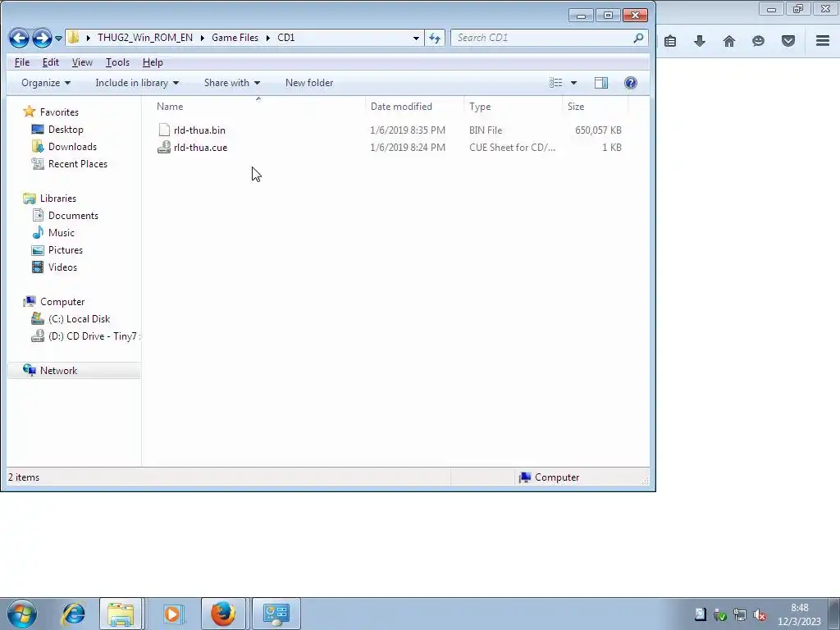Launch Internet Explorer from taskbar
This screenshot has height=630, width=840.
pos(73,614)
